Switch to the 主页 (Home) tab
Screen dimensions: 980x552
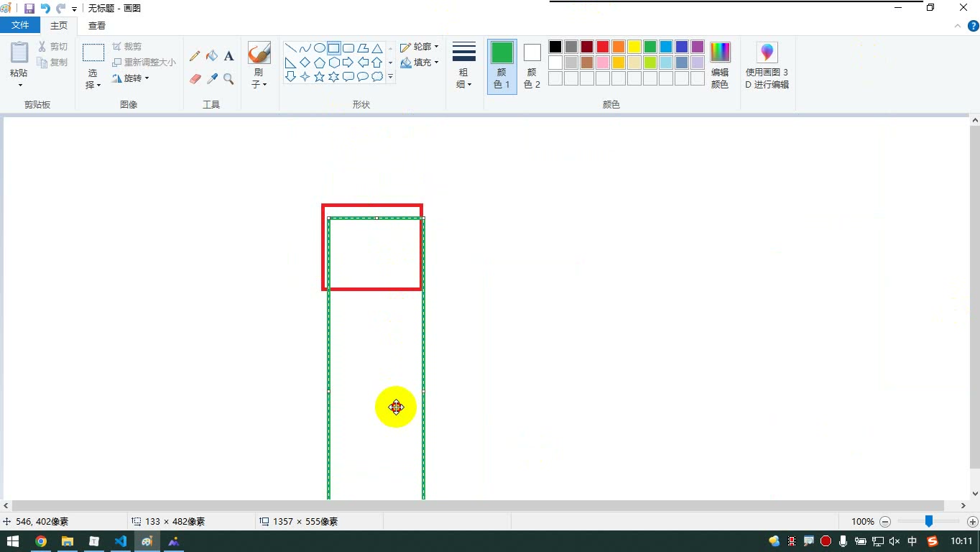[59, 26]
